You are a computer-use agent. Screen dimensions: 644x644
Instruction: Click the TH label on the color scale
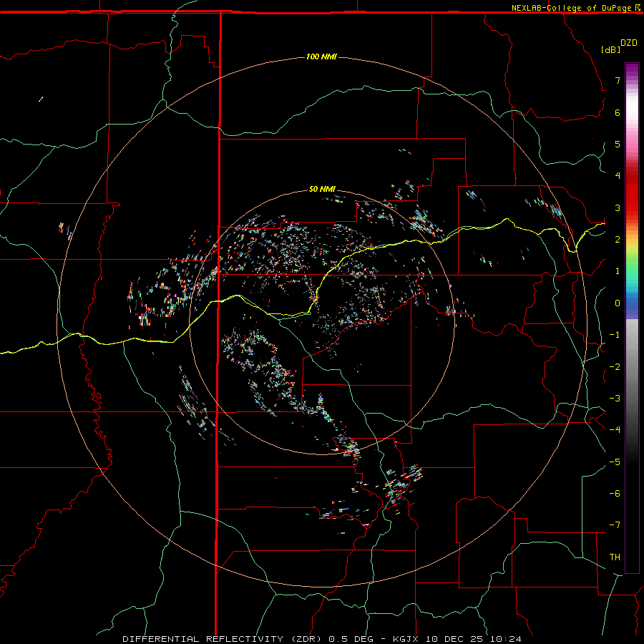click(x=615, y=557)
